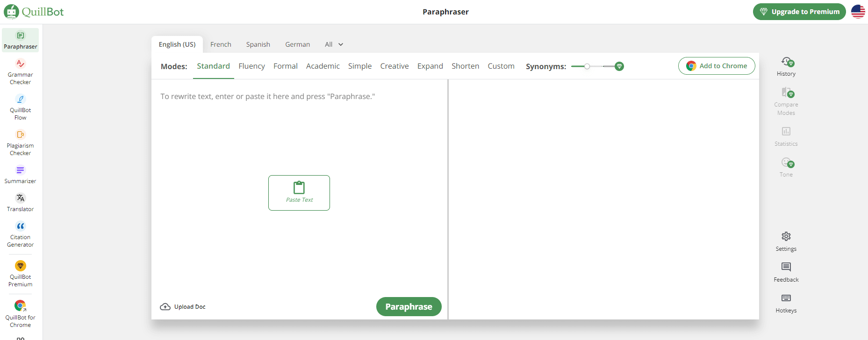Click the Paraphrase button
Screen dimensions: 868x340
[x=409, y=307]
